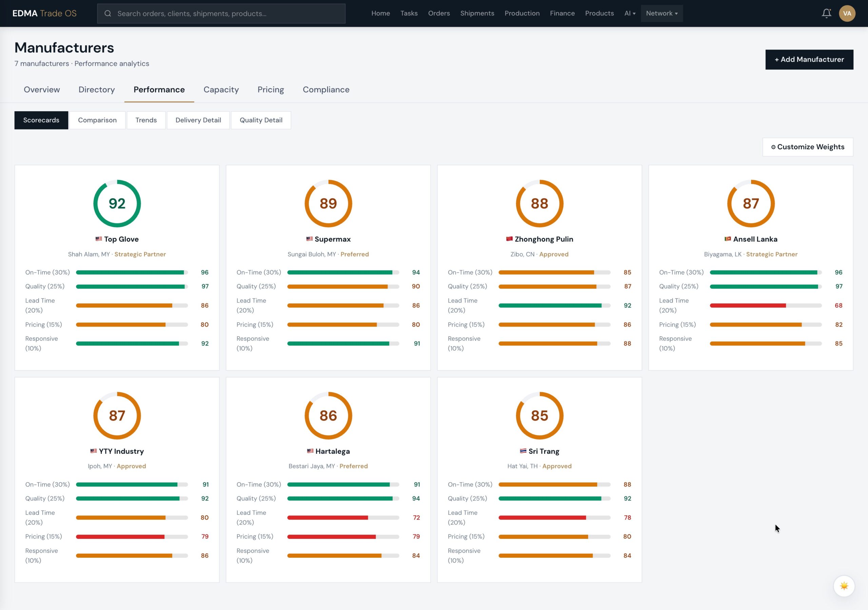
Task: Click the EDMA Trade OS logo
Action: point(45,13)
